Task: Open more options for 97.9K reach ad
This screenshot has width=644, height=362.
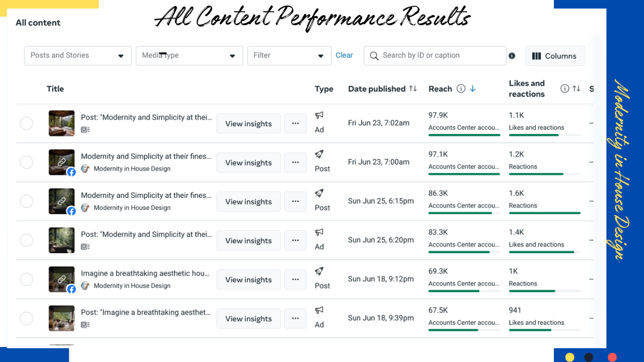Action: 295,123
